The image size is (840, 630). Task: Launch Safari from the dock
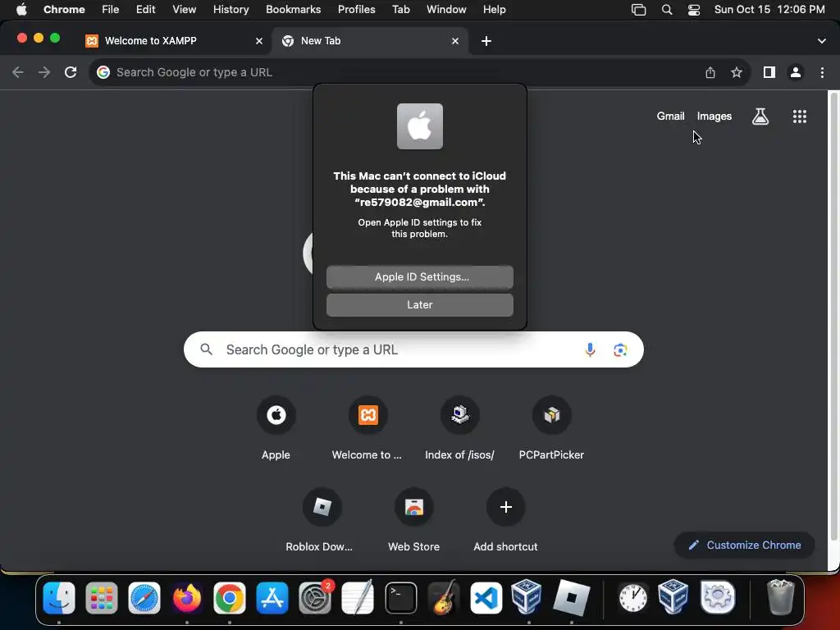click(144, 598)
